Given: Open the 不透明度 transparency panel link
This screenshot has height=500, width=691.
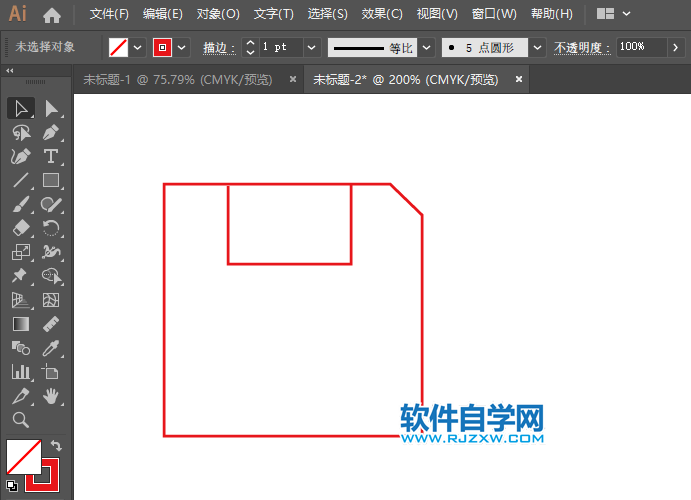Looking at the screenshot, I should [x=582, y=48].
